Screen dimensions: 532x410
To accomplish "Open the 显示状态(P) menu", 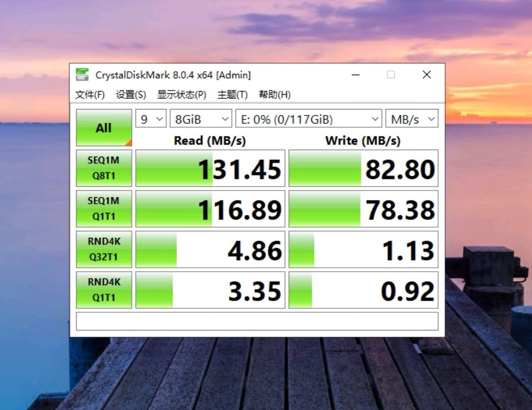I will click(x=182, y=94).
